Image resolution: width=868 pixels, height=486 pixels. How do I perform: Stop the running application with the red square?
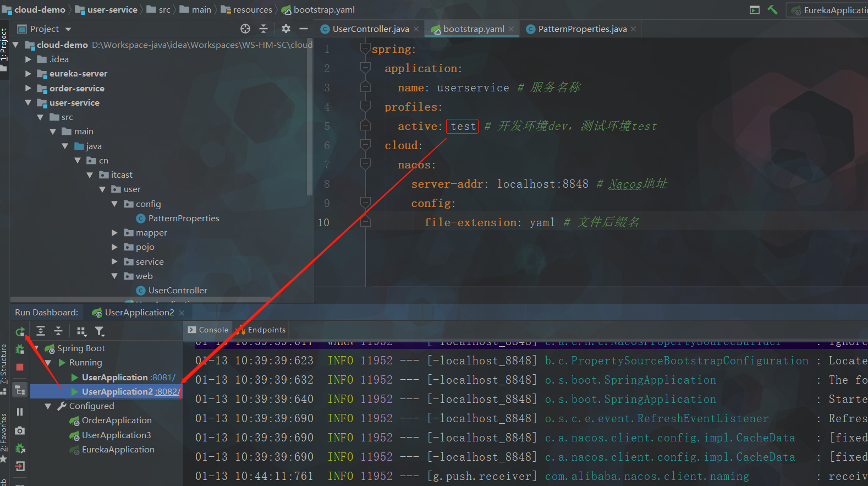coord(20,367)
